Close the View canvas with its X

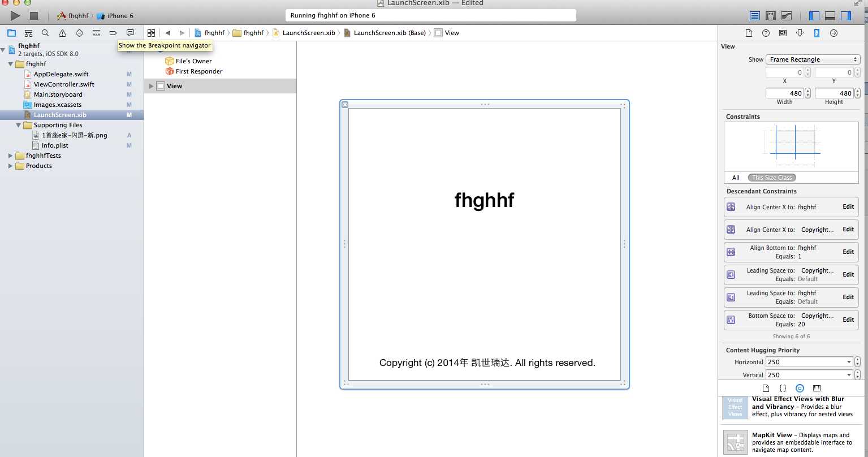(x=345, y=105)
